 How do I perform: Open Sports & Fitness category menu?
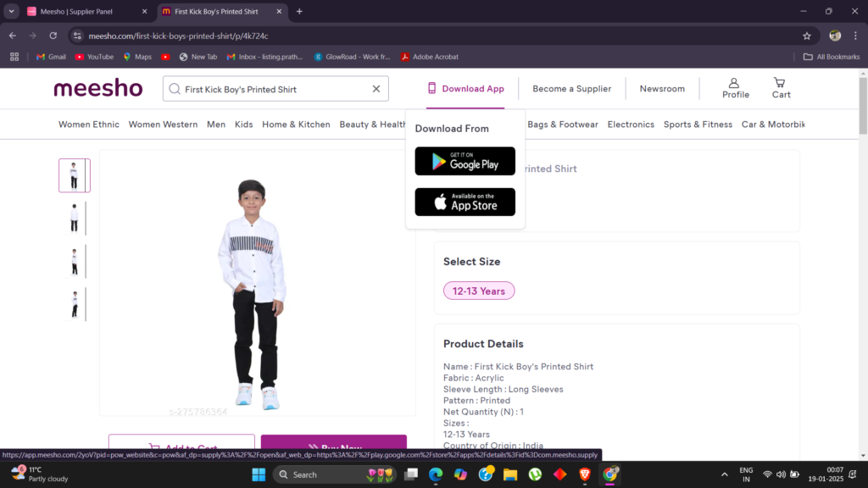[x=698, y=125]
